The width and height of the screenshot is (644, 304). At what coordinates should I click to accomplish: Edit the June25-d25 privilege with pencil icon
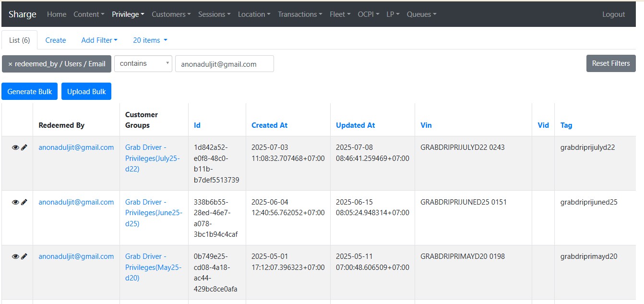tap(24, 202)
